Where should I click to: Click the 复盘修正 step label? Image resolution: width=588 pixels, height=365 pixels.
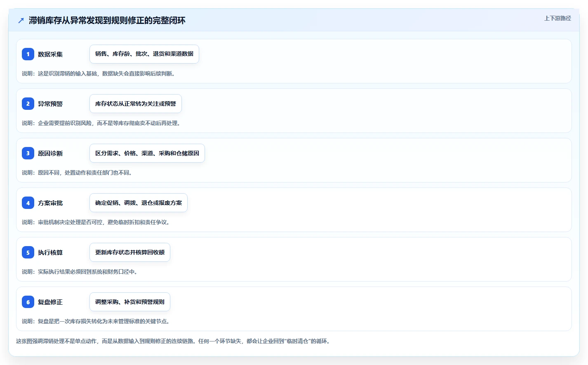(x=50, y=302)
